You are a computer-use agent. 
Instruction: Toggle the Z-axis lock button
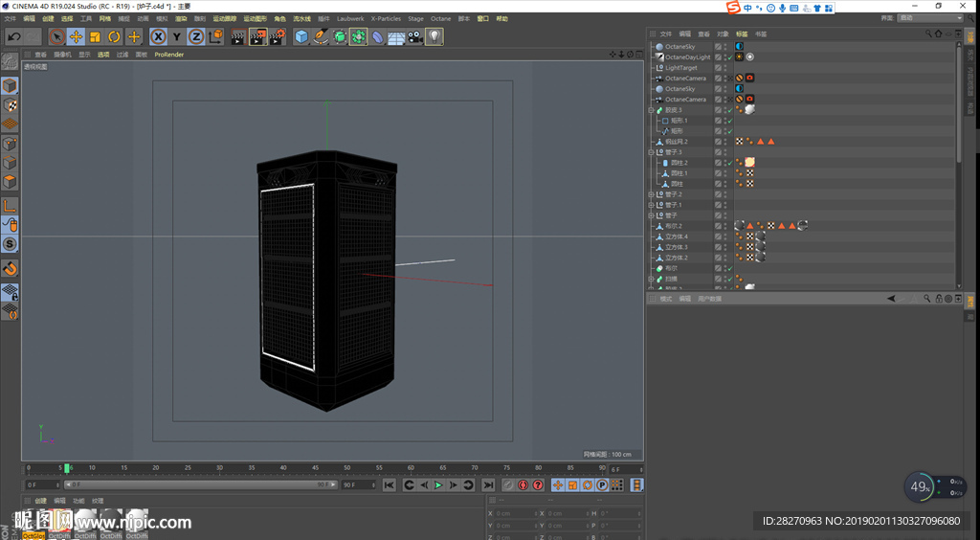point(196,36)
